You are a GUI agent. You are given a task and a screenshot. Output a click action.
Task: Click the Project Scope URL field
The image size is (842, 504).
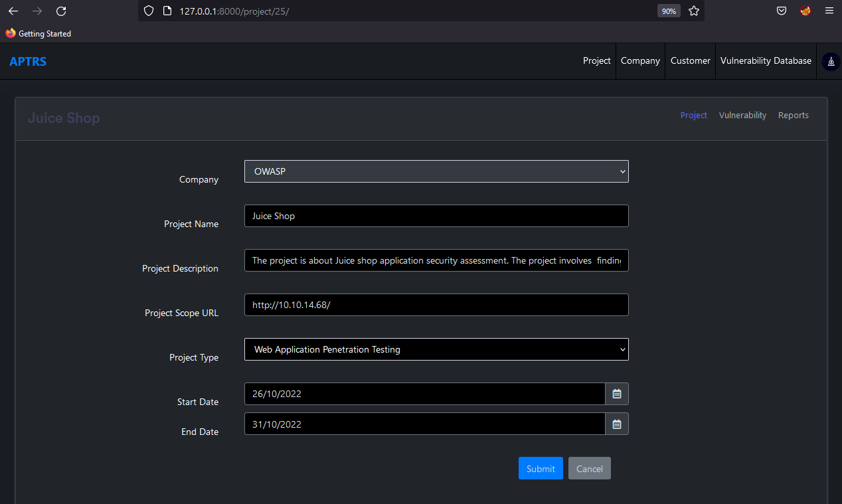pos(436,305)
